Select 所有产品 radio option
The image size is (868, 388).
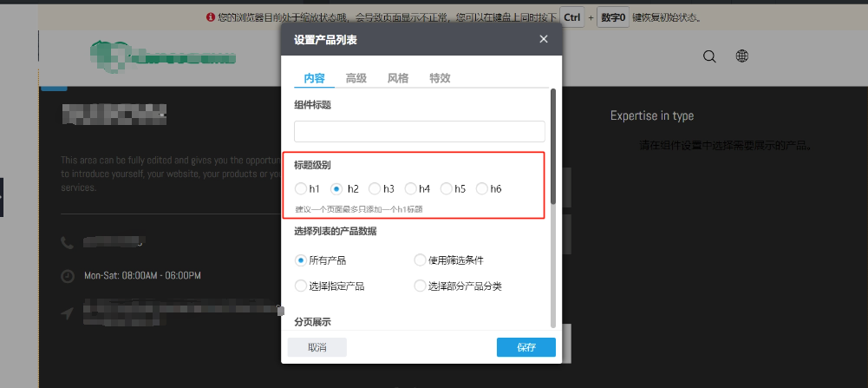coord(301,260)
